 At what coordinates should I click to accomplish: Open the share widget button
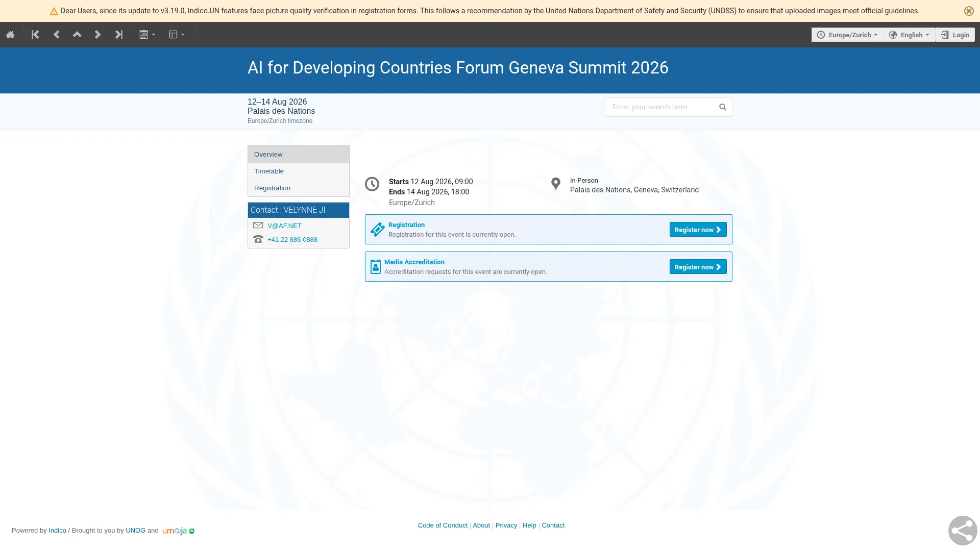963,531
